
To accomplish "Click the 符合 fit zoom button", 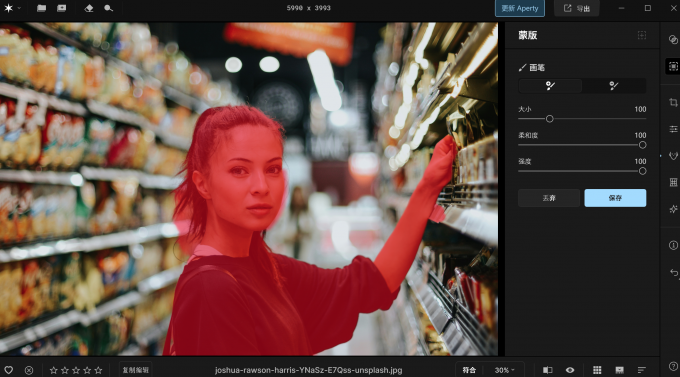I will [469, 370].
